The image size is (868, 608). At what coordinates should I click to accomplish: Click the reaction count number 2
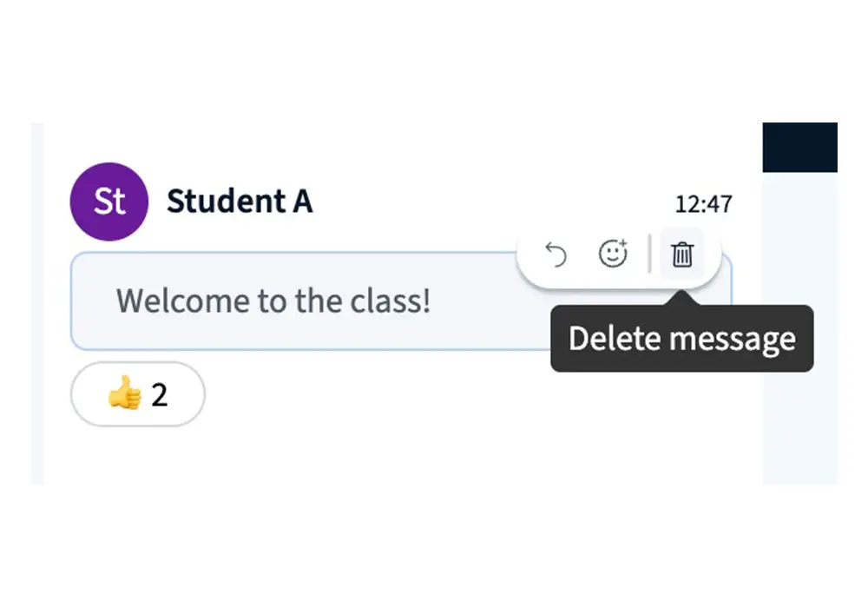click(160, 395)
